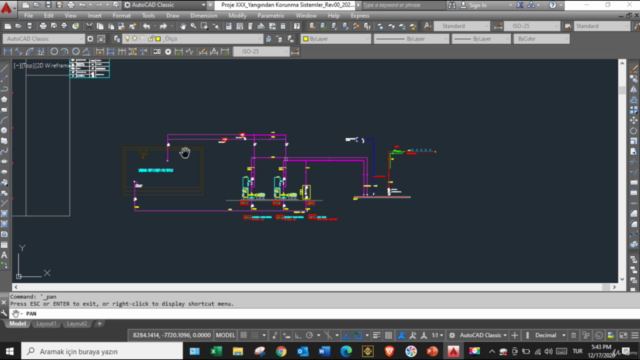Click the Workspace Settings gear icon
Image resolution: width=640 pixels, height=360 pixels.
pos(90,39)
